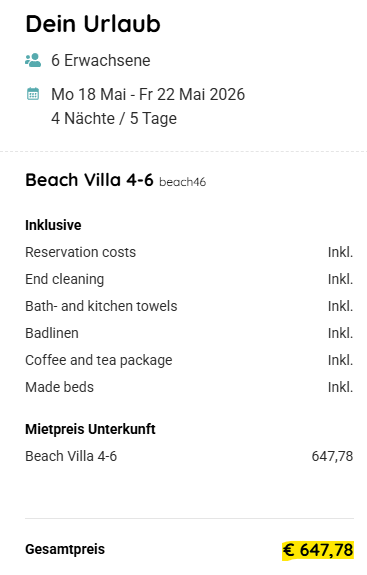Click the Inklusive section heading
This screenshot has height=575, width=367.
(53, 225)
